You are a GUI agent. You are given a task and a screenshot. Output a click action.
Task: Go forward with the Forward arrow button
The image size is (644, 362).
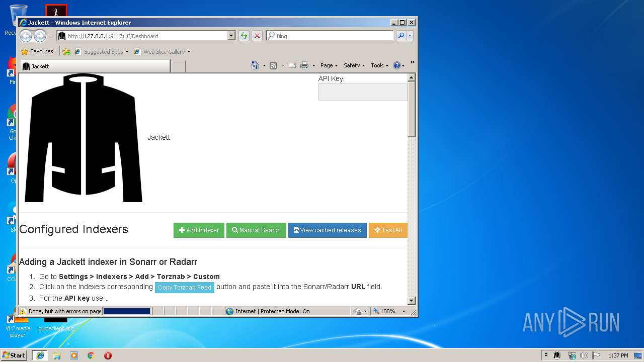pos(40,36)
